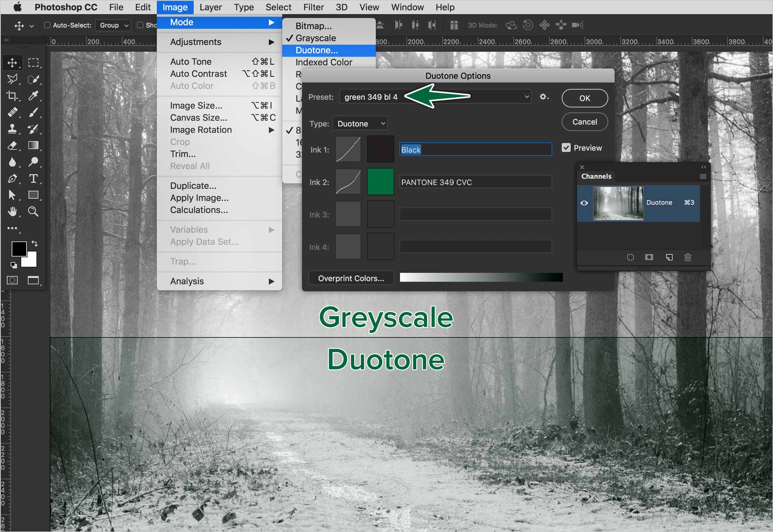
Task: Select the Eraser tool
Action: (x=12, y=146)
